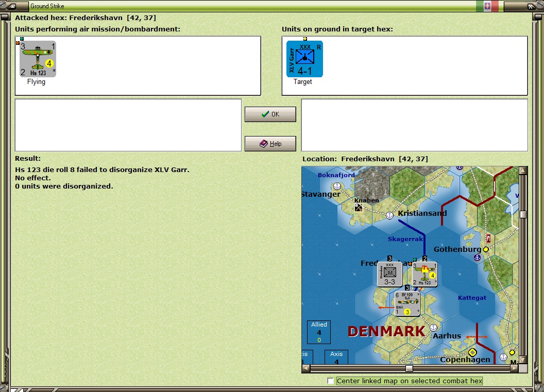Viewport: 544px width, 392px height.
Task: Click the Bf 109 fighter counter on map
Action: (x=407, y=303)
